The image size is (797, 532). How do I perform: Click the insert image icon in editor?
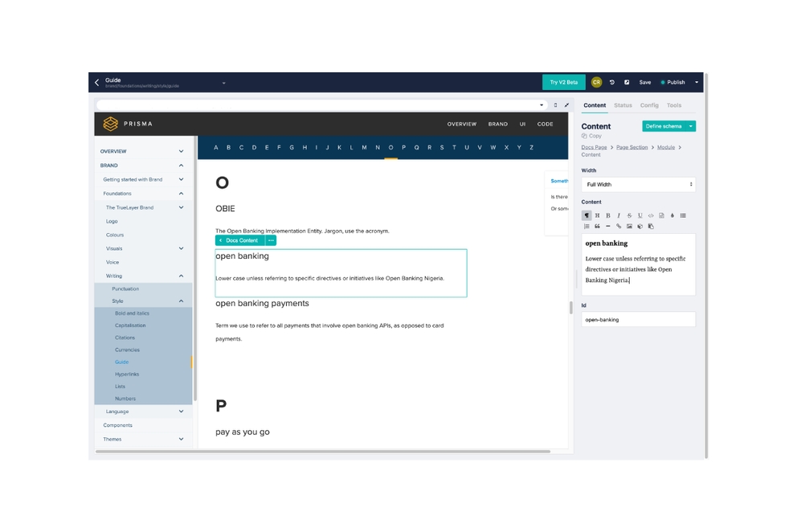629,227
